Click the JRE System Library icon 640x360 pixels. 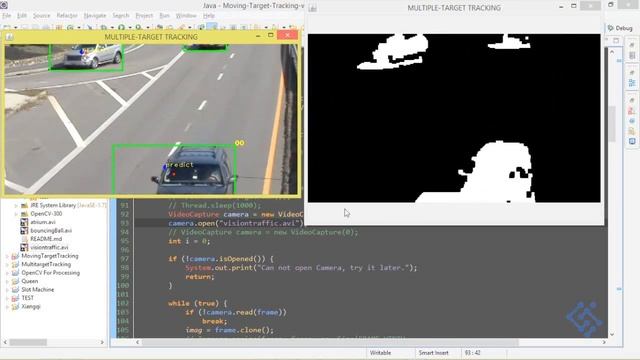pyautogui.click(x=24, y=205)
